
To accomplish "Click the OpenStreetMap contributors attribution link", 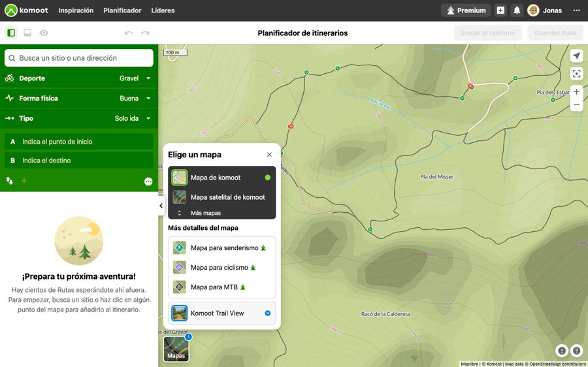I will [559, 364].
